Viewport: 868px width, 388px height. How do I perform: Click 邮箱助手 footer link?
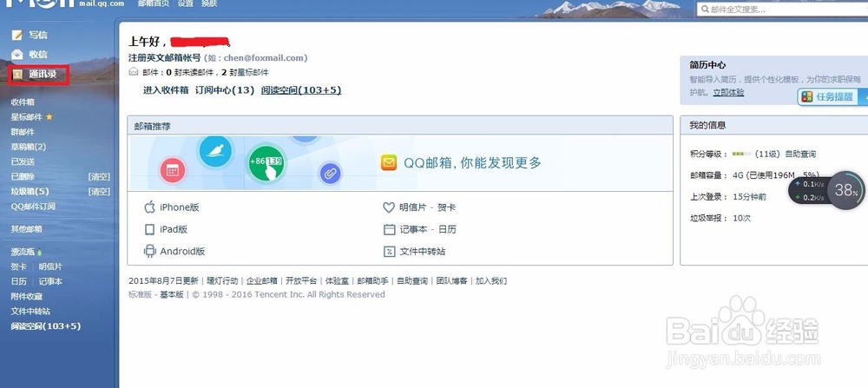click(372, 280)
